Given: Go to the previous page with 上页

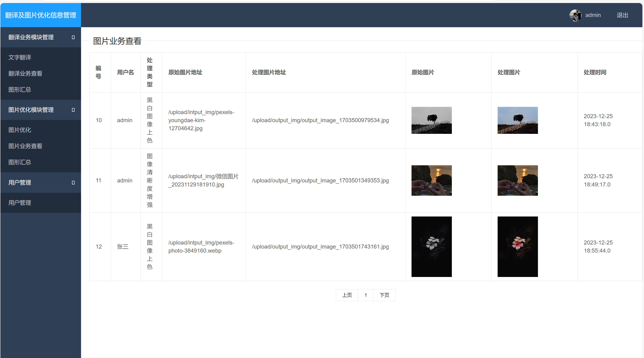Looking at the screenshot, I should coord(347,295).
